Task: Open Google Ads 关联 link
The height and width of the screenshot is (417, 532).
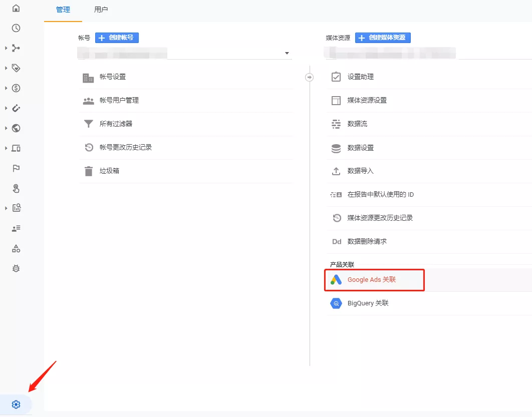Action: 371,280
